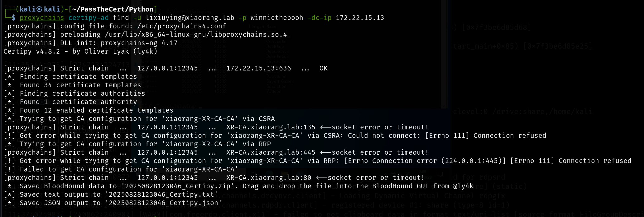The image size is (644, 217).
Task: Click the underlined proxychains command word
Action: coord(42,18)
